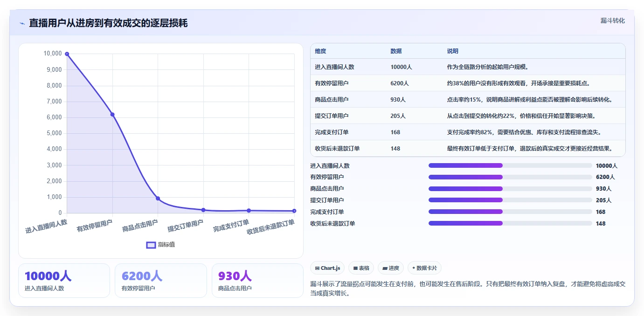Select the chart point for 完成支付订单

click(249, 211)
